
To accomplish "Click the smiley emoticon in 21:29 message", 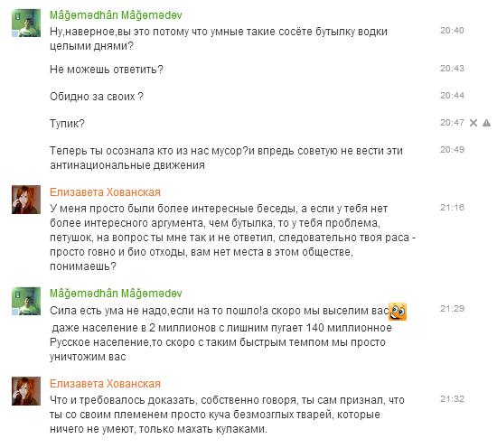I will click(x=398, y=312).
